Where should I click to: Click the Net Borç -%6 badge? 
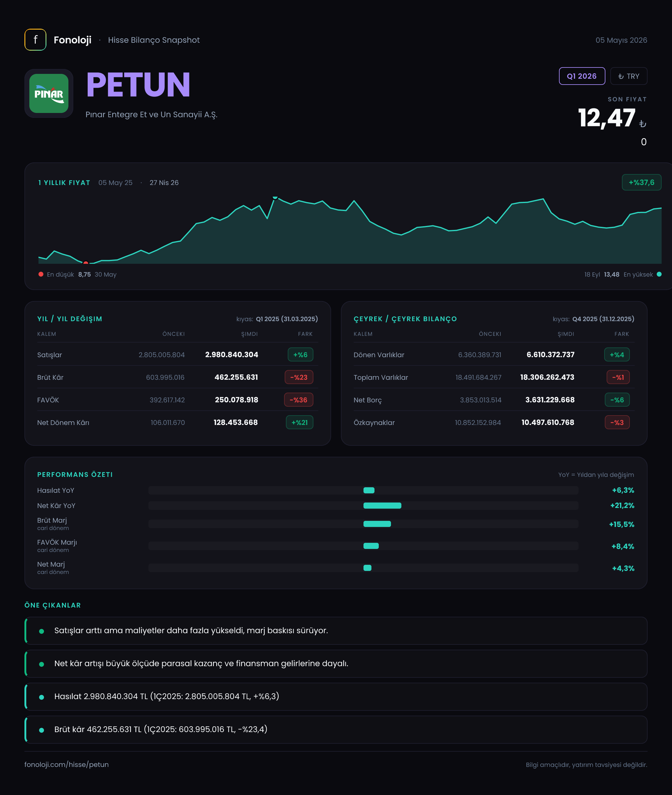click(x=617, y=400)
